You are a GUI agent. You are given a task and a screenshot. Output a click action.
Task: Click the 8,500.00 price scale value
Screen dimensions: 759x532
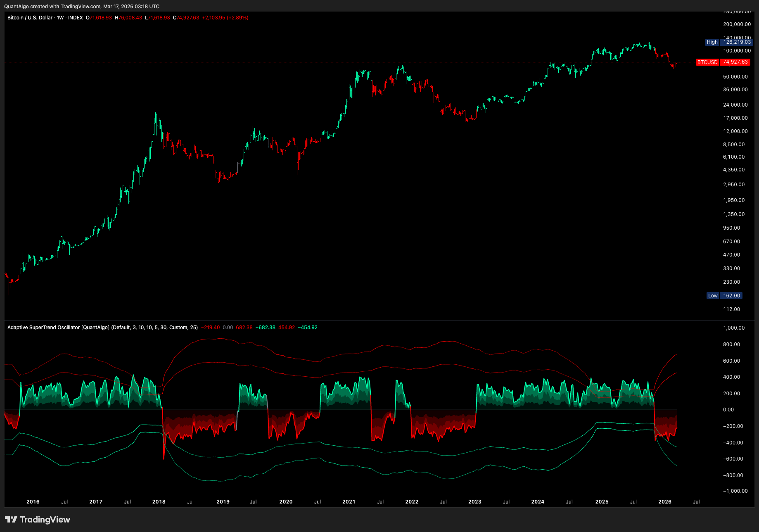click(734, 145)
